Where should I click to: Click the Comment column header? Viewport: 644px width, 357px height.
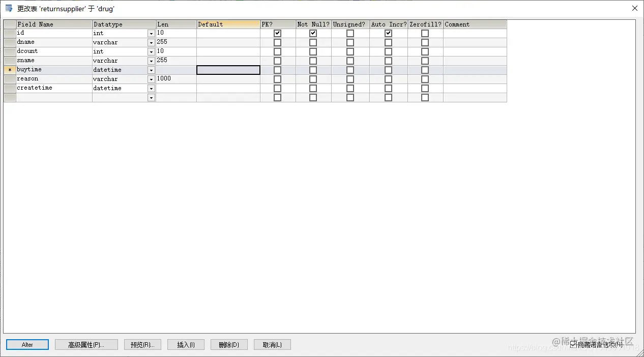pos(475,24)
